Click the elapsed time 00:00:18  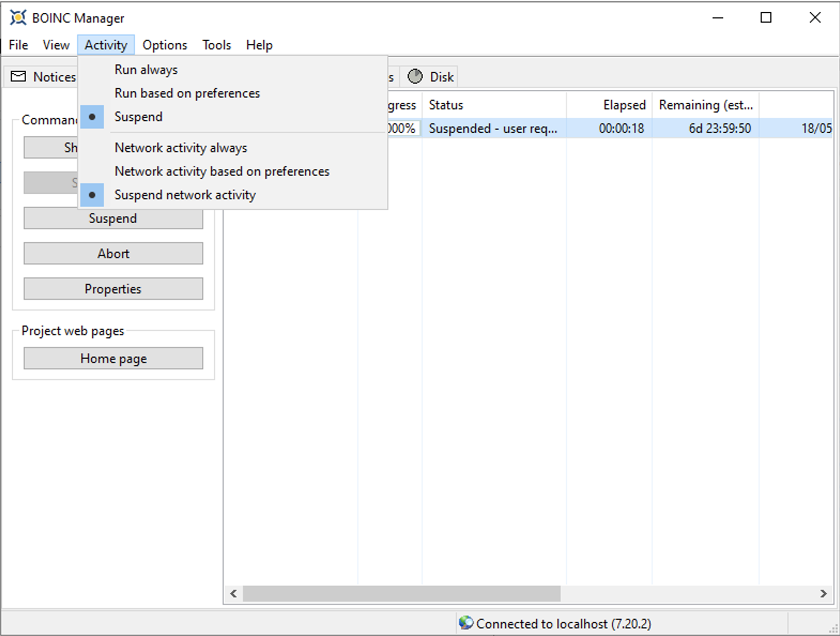click(622, 128)
